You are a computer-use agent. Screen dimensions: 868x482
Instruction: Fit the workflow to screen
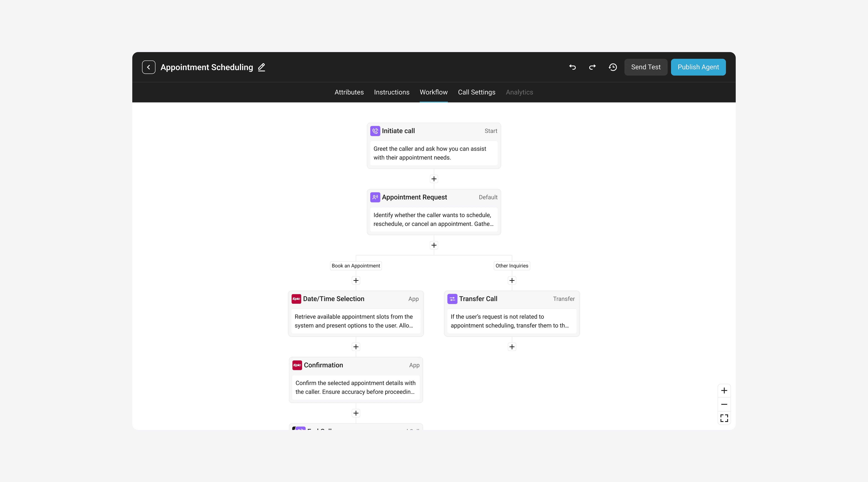pos(724,418)
